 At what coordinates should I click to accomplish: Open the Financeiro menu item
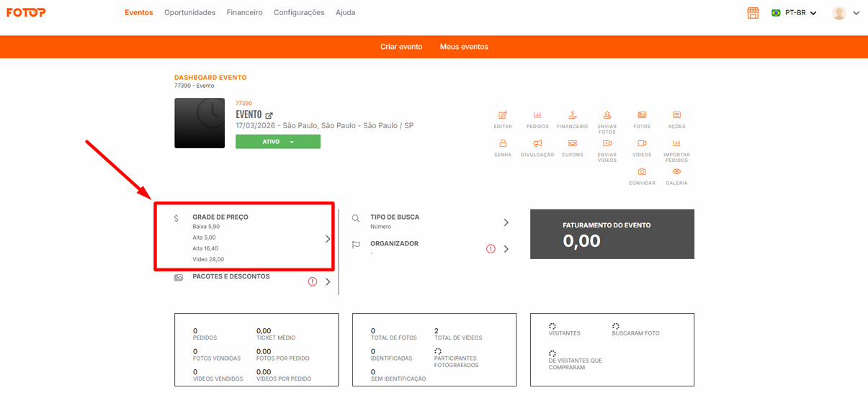point(244,13)
